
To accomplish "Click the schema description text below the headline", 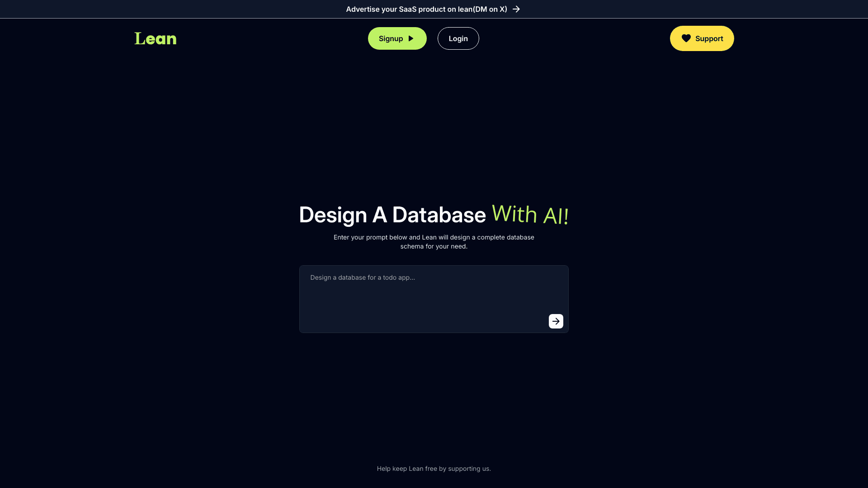I will (434, 242).
